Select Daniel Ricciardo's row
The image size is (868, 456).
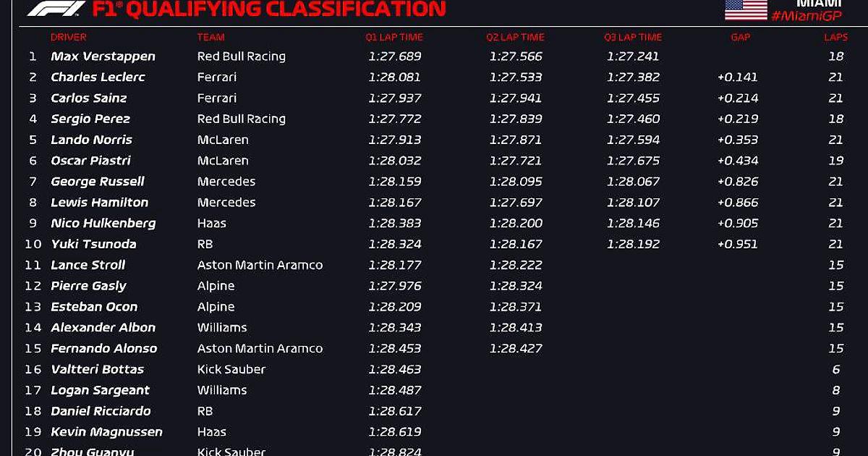click(x=434, y=411)
